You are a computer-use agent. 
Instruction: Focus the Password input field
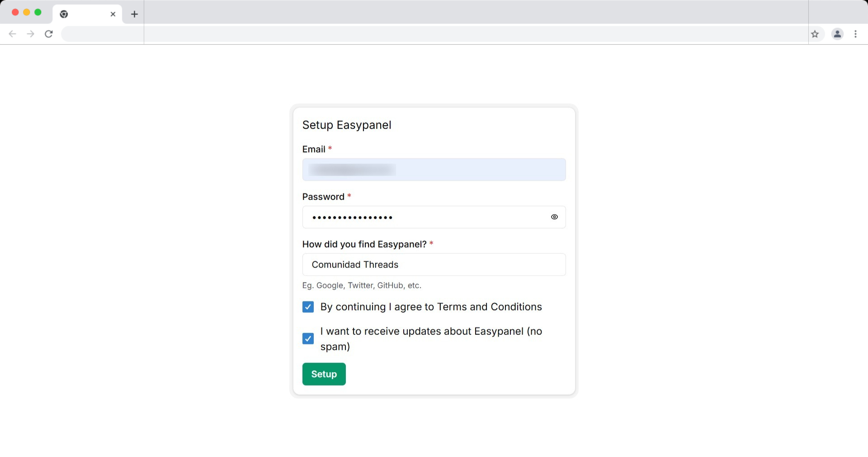434,217
